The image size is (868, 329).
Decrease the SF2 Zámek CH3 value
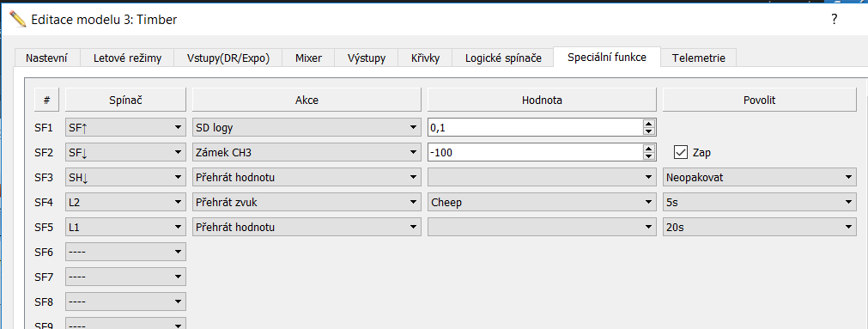(x=649, y=155)
